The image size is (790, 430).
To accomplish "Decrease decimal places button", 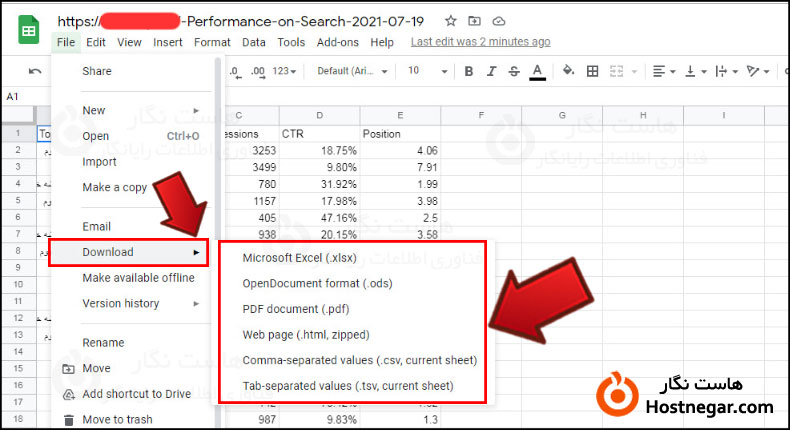I will 235,72.
